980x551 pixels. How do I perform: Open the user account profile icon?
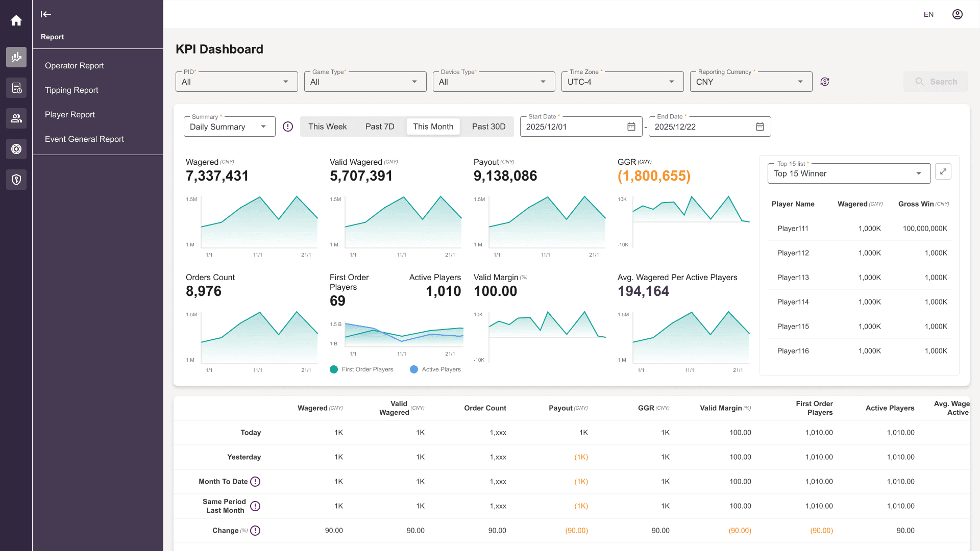point(958,14)
